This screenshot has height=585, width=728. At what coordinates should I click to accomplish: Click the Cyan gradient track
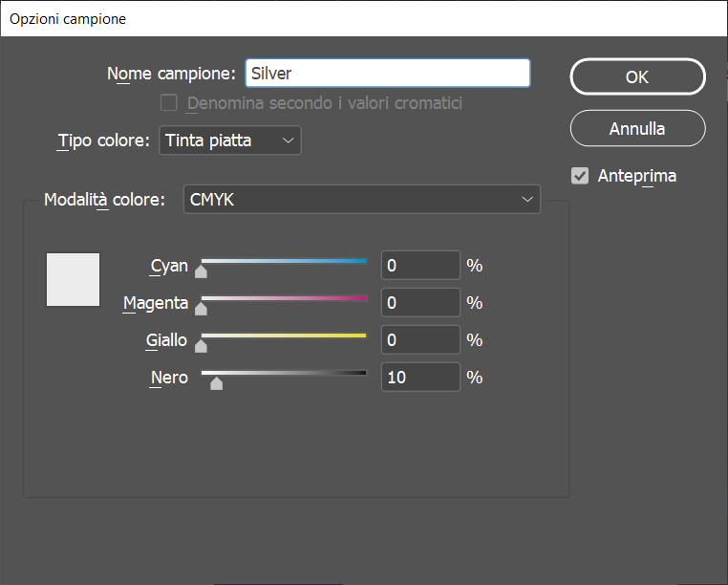coord(284,261)
